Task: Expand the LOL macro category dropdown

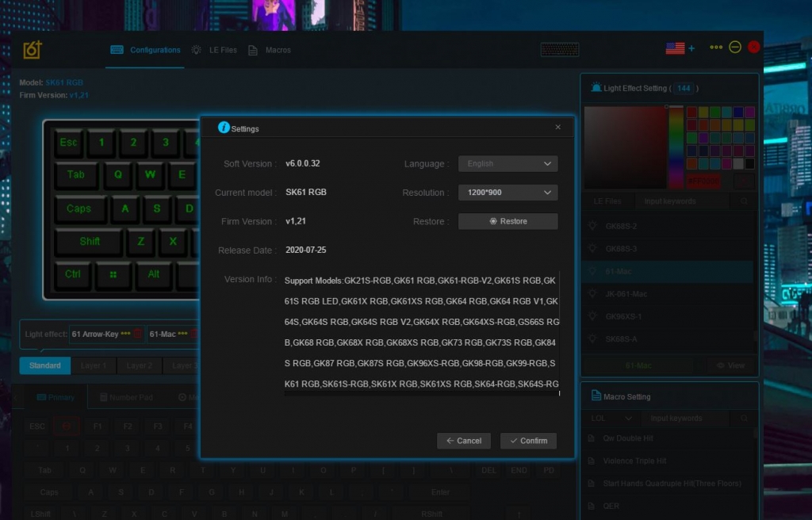Action: click(x=609, y=418)
